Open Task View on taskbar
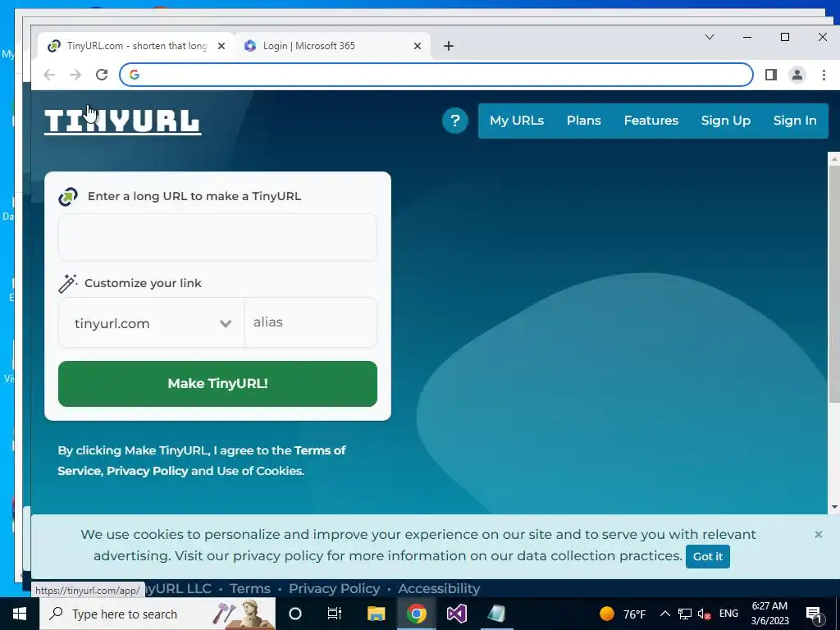 click(335, 614)
